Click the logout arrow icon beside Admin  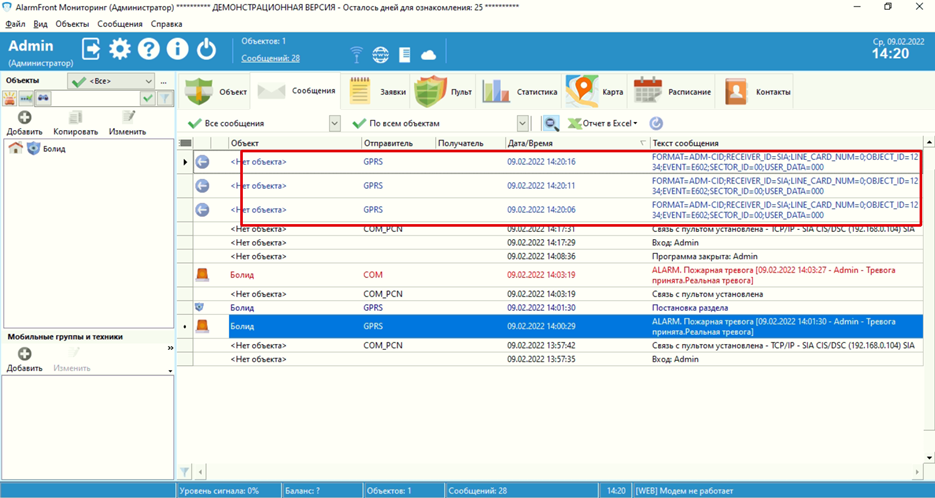tap(91, 48)
